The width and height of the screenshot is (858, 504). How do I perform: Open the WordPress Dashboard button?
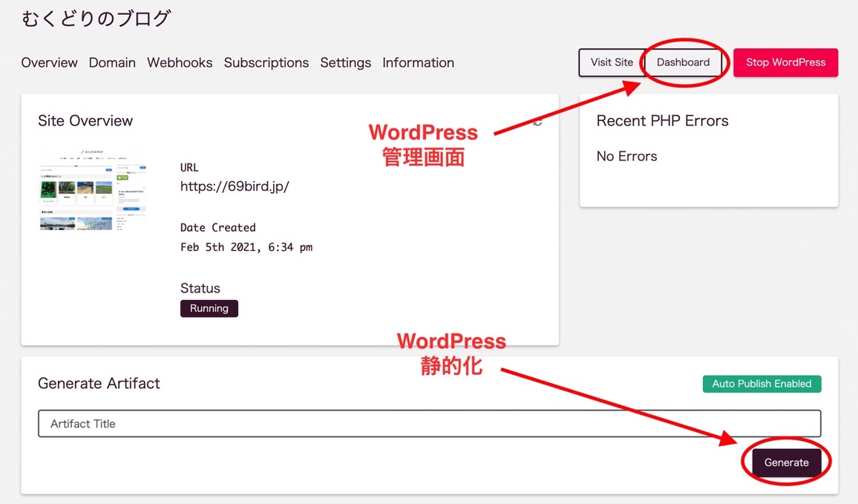[x=683, y=62]
